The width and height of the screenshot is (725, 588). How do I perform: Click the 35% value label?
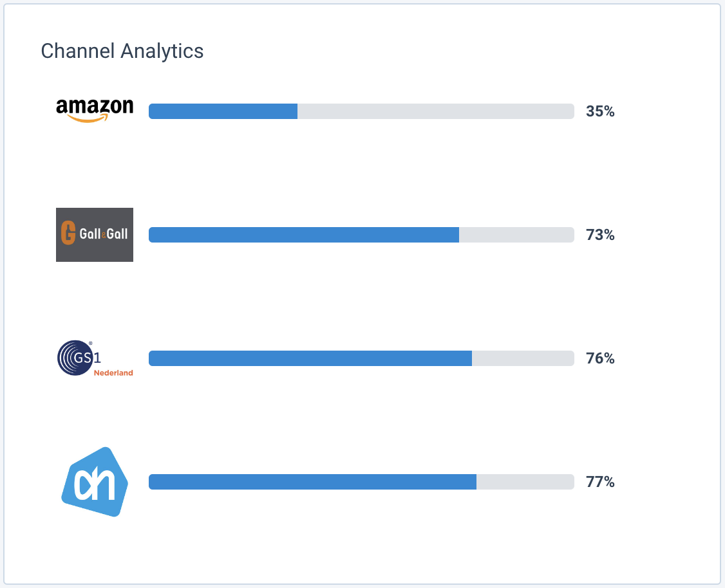coord(600,111)
